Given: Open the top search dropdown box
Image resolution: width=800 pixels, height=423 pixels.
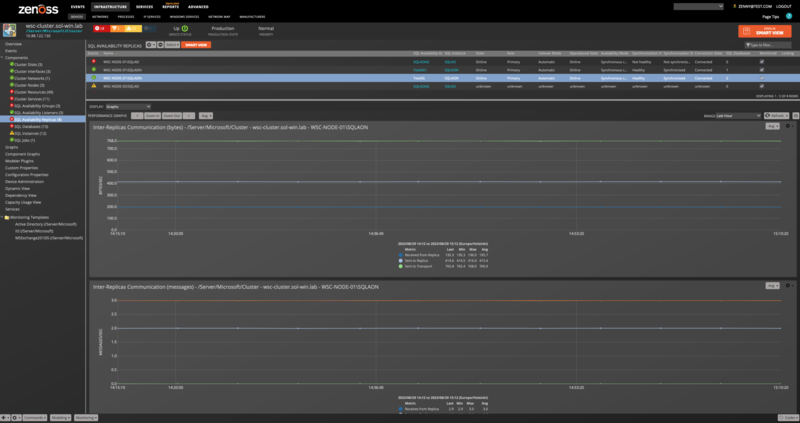Looking at the screenshot, I should pyautogui.click(x=698, y=7).
